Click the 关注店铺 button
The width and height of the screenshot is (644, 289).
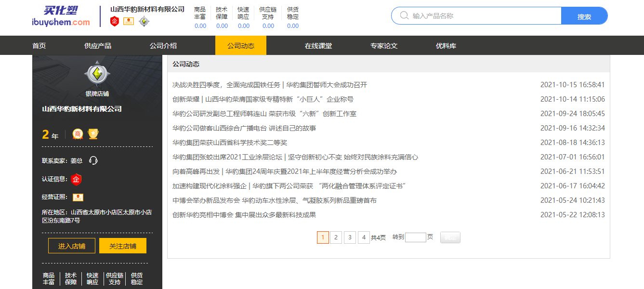[x=123, y=246]
